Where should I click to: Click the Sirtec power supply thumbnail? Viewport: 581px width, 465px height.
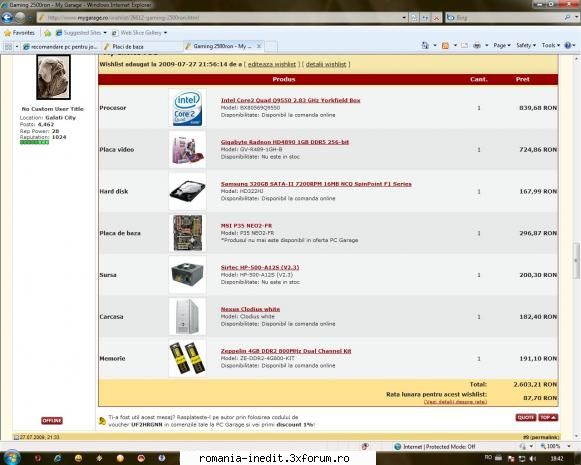click(x=187, y=275)
